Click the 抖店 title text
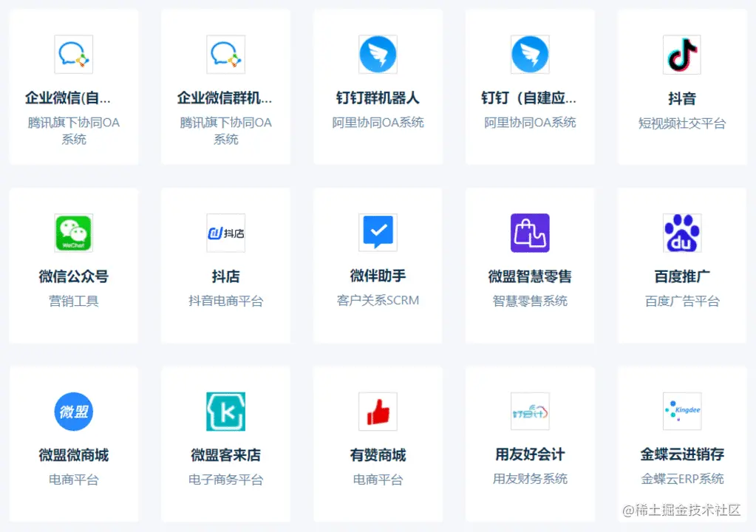 coord(225,276)
